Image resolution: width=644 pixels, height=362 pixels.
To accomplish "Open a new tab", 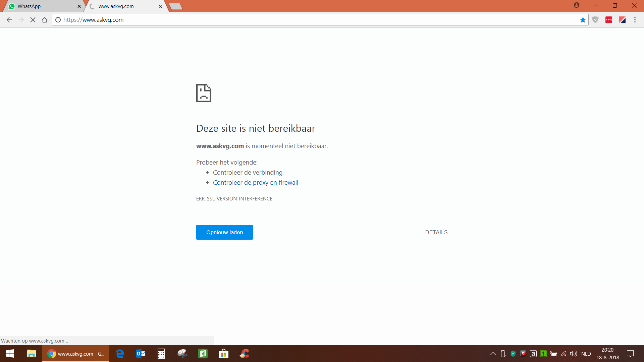I will 175,6.
